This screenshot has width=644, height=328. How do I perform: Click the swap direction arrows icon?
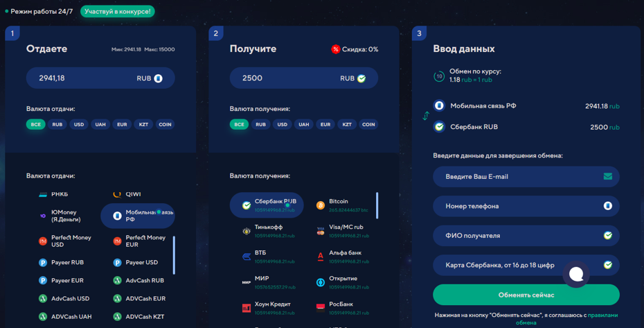[426, 116]
